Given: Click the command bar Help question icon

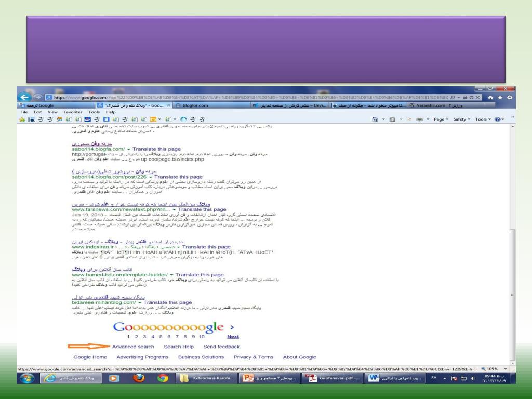Looking at the screenshot, I should tap(498, 119).
